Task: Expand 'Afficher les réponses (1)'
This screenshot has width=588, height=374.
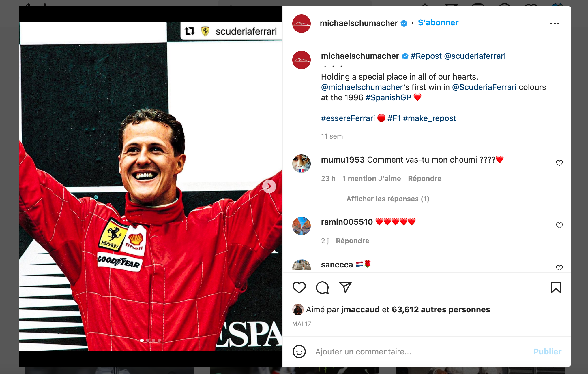Action: (388, 199)
